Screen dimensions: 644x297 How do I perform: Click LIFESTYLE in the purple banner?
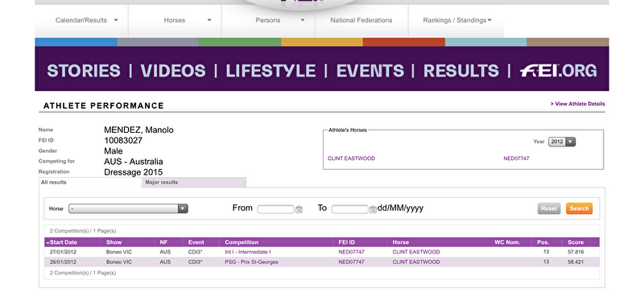270,71
